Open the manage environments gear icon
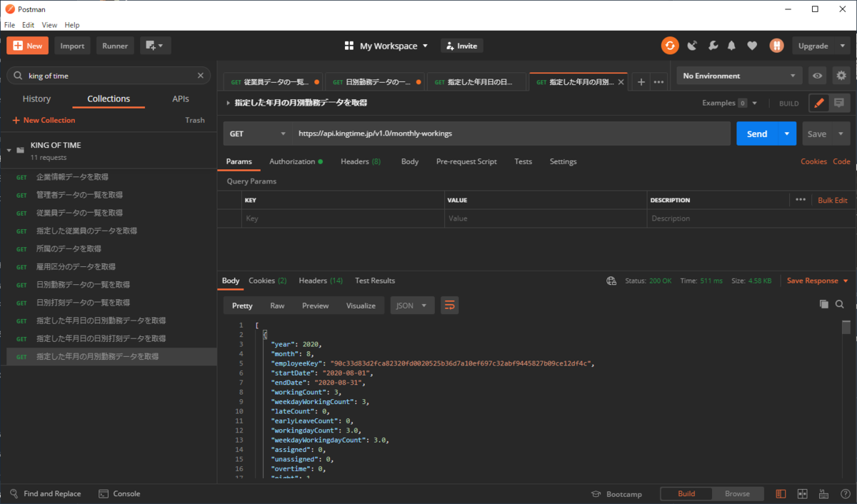Viewport: 857px width, 504px height. [x=841, y=76]
